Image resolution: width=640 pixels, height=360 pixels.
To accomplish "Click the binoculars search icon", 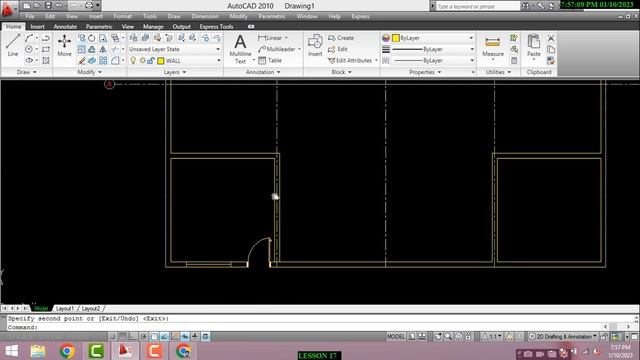I will (526, 6).
